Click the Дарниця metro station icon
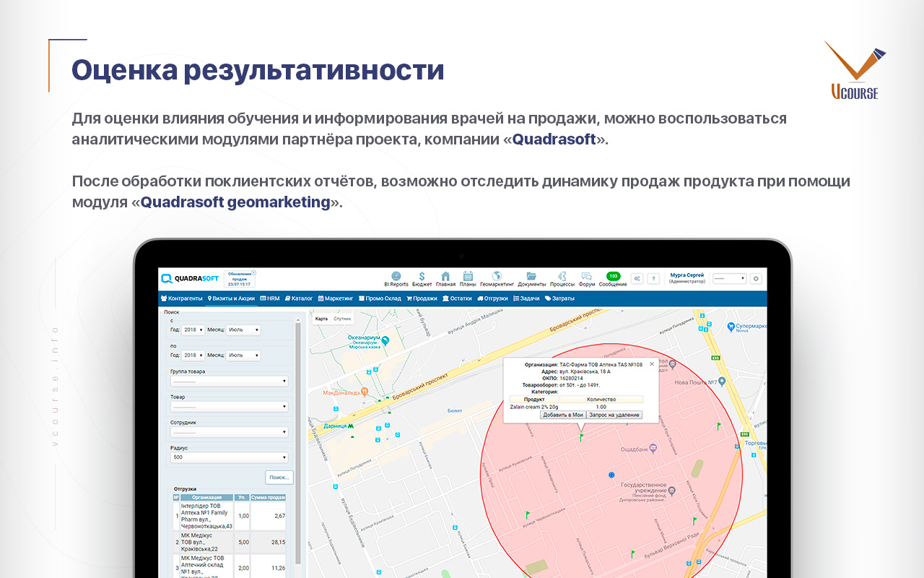The height and width of the screenshot is (578, 924). click(x=352, y=426)
